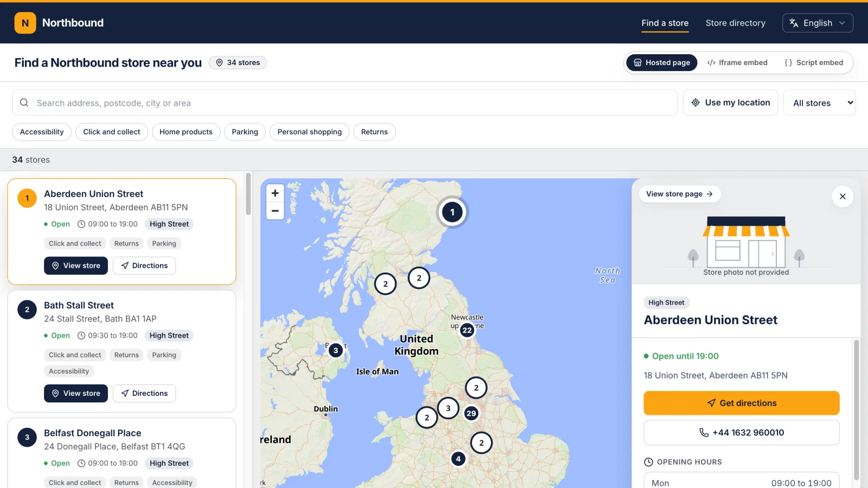868x488 pixels.
Task: Select the Script embed tab
Action: (x=814, y=62)
